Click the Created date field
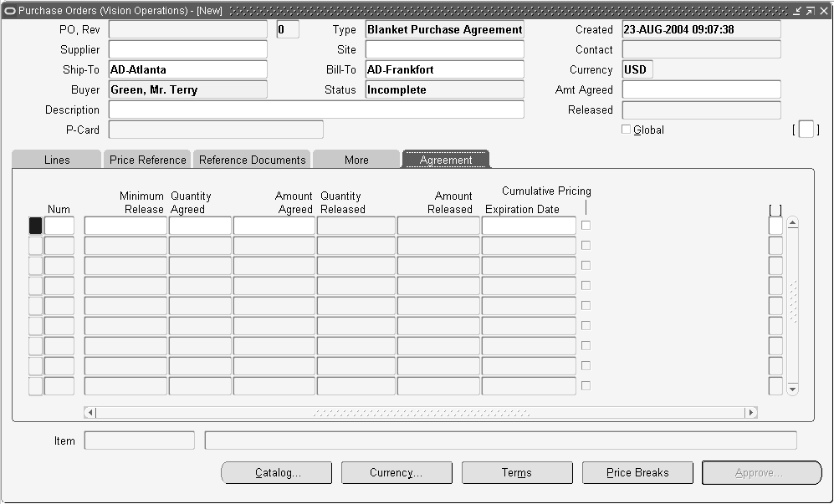 pyautogui.click(x=702, y=29)
